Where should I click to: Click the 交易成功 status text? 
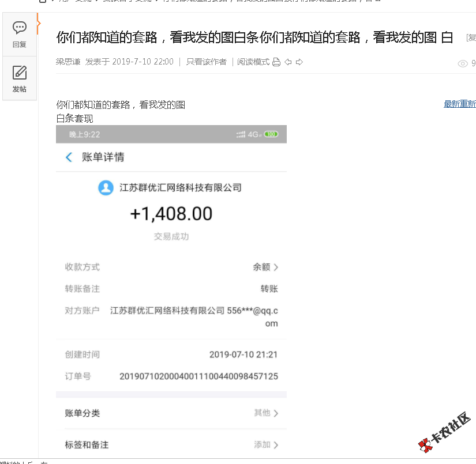(x=171, y=236)
